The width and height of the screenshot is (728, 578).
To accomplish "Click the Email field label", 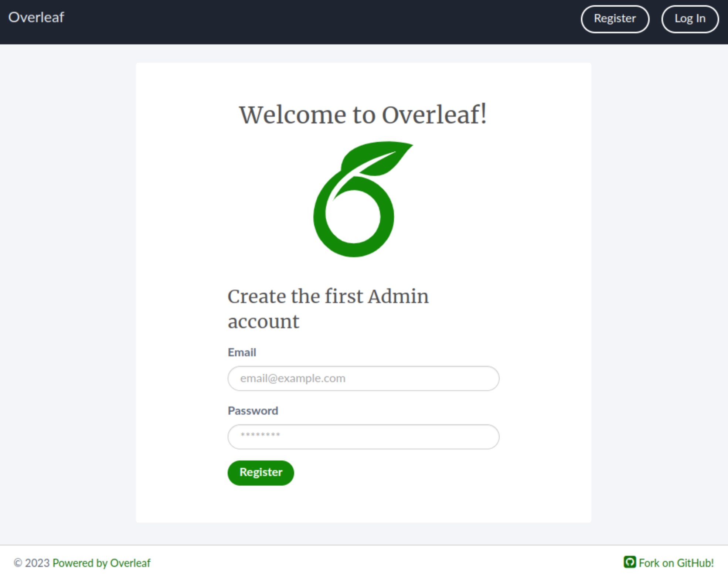I will pyautogui.click(x=242, y=352).
